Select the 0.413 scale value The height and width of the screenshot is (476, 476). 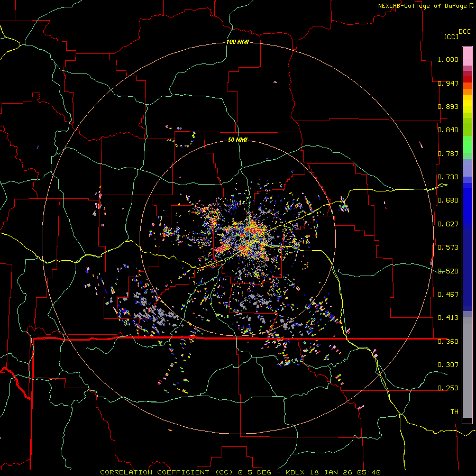(448, 318)
